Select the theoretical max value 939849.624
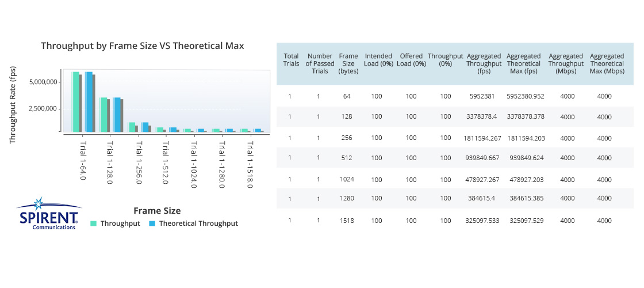 tap(526, 158)
